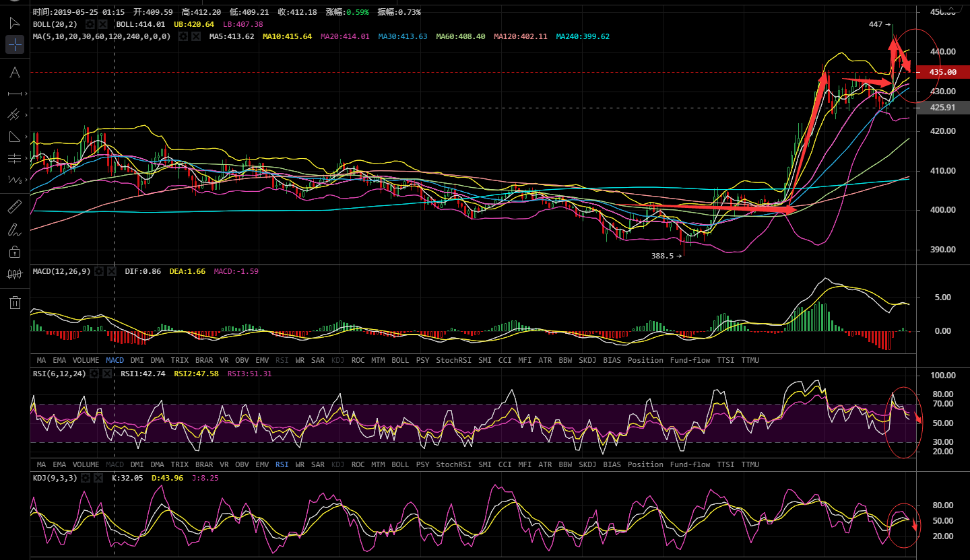The height and width of the screenshot is (560, 970).
Task: Select TTSI in tab row below RSI panel
Action: pos(725,464)
